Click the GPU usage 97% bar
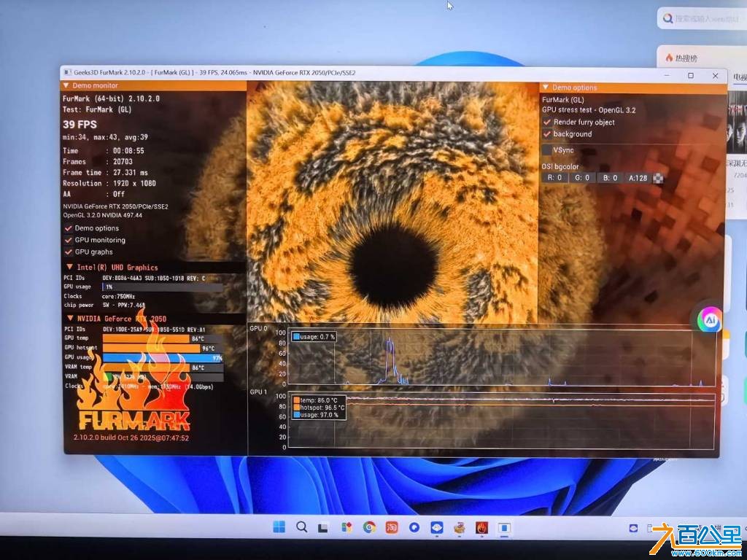This screenshot has height=560, width=747. click(x=163, y=357)
